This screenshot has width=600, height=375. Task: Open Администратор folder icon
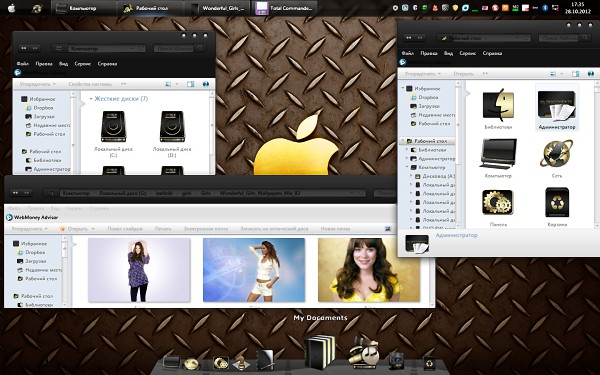pyautogui.click(x=557, y=109)
